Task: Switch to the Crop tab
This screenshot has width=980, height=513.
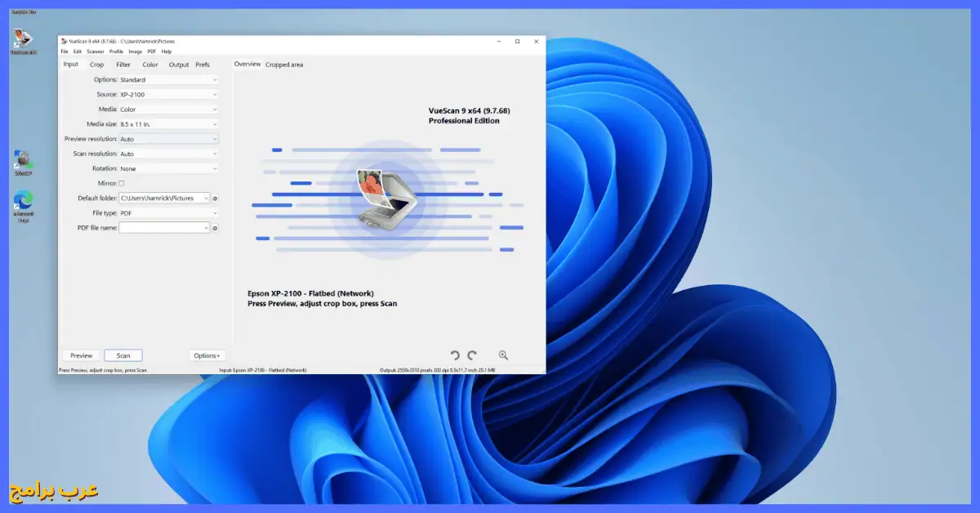Action: (x=96, y=65)
